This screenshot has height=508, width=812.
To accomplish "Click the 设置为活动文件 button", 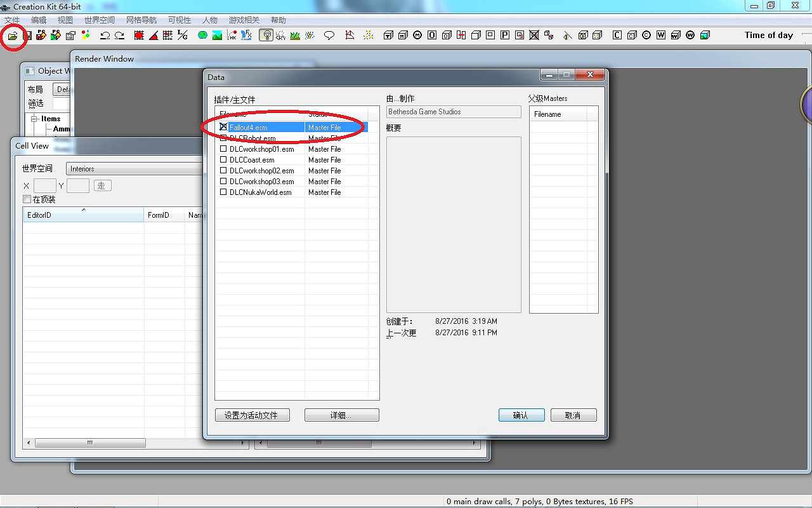I will pyautogui.click(x=252, y=415).
